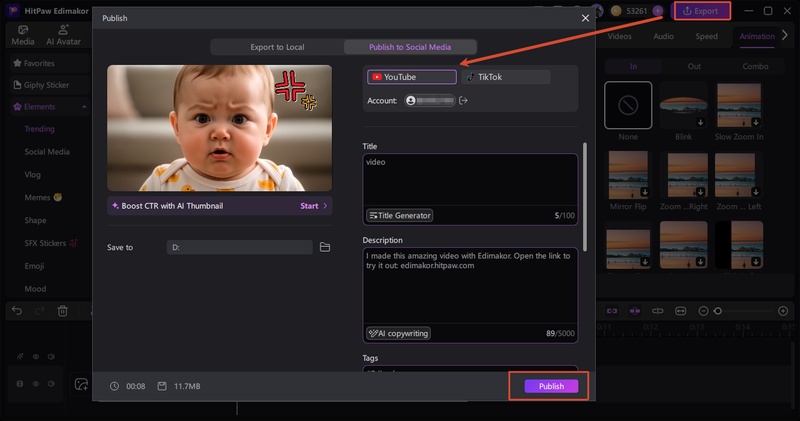800x421 pixels.
Task: Click the Delete trash icon
Action: coord(62,311)
